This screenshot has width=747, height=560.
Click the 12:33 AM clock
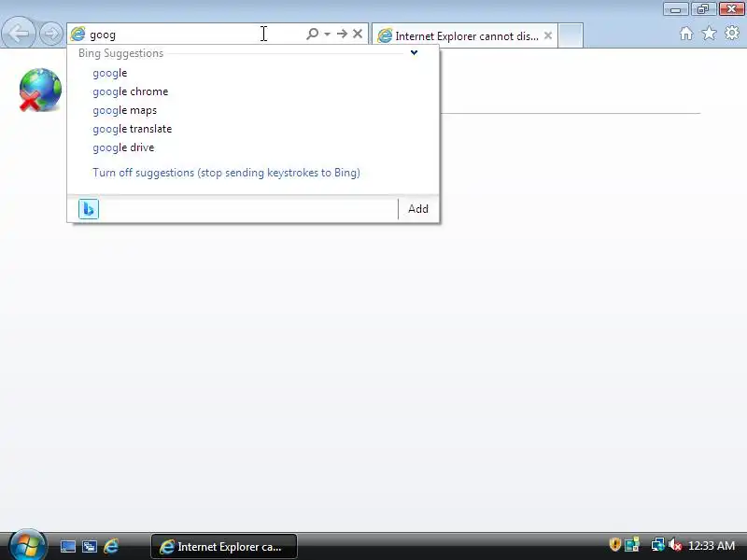pyautogui.click(x=712, y=545)
